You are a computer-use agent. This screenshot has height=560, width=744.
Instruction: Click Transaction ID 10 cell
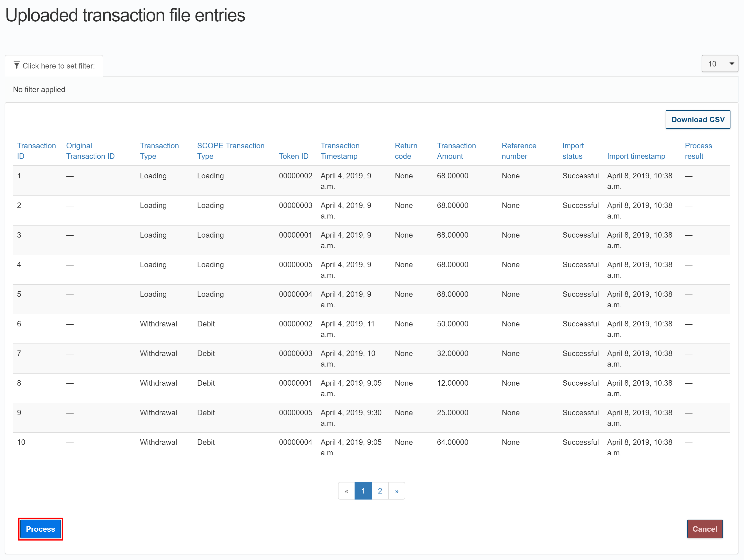click(21, 442)
